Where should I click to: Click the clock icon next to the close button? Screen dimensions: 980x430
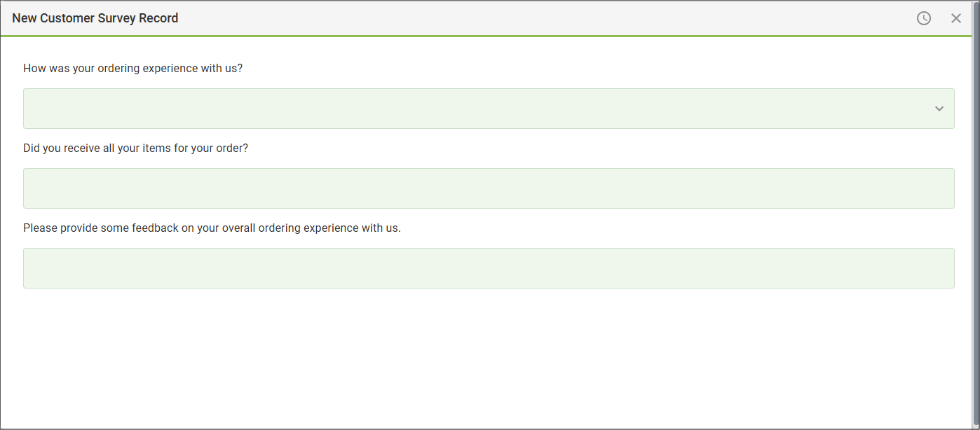[924, 18]
